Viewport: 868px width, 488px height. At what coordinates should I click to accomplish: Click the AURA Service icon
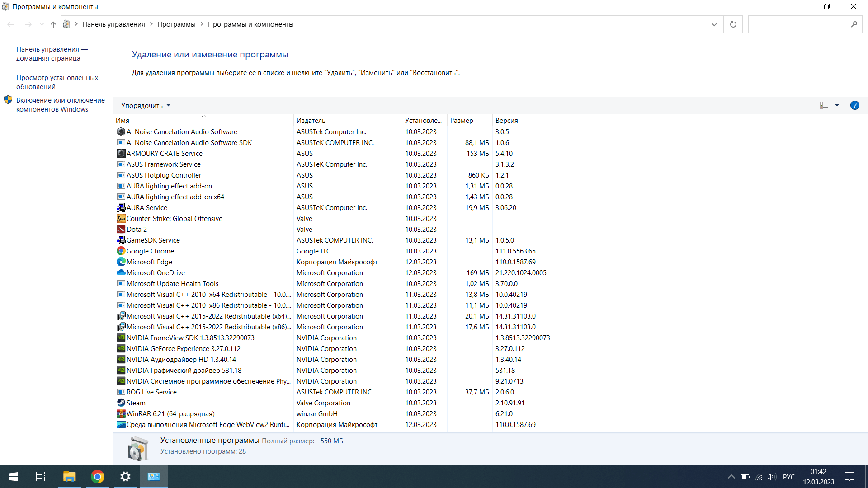coord(121,208)
